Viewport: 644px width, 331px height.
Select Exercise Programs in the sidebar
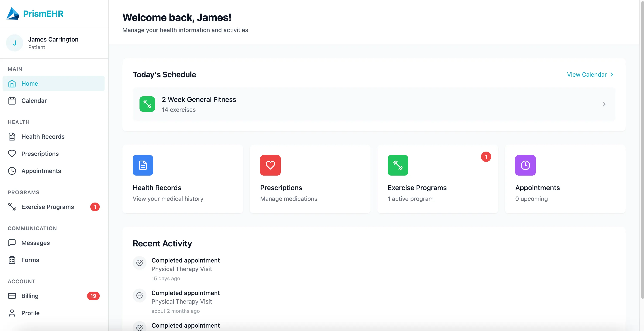pos(54,207)
